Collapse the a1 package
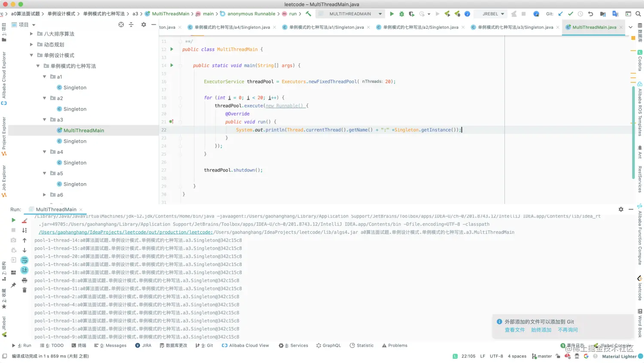 [x=44, y=76]
